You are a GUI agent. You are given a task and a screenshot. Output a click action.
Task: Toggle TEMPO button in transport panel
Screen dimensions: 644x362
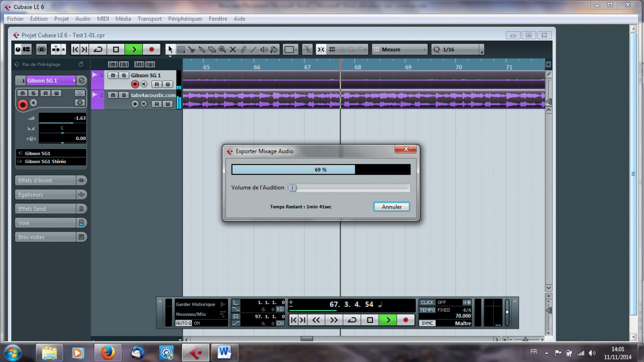pos(428,310)
